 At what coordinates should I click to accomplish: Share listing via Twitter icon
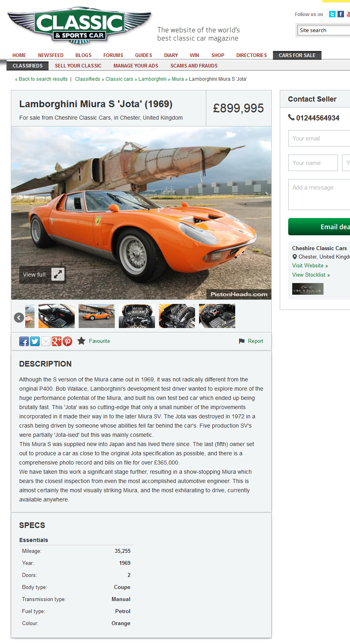pos(35,341)
